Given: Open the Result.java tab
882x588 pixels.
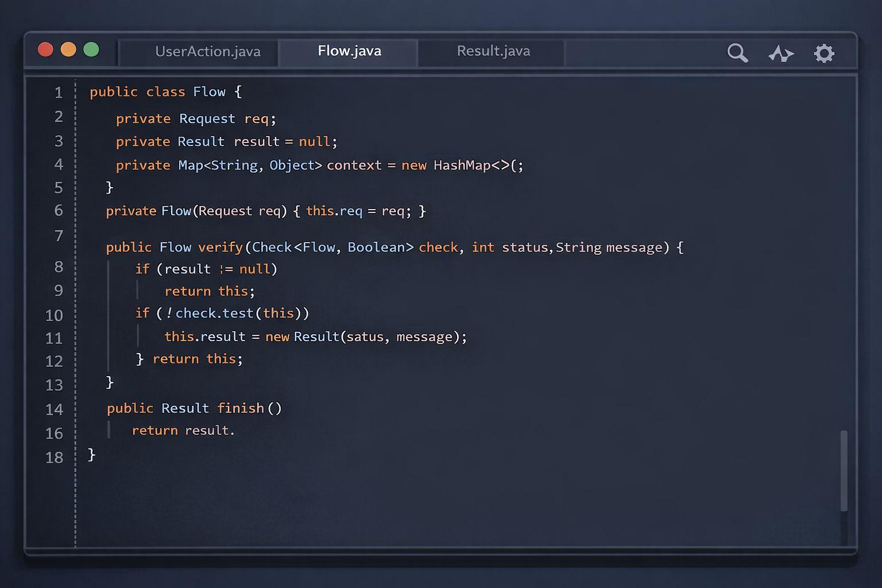Looking at the screenshot, I should click(493, 51).
